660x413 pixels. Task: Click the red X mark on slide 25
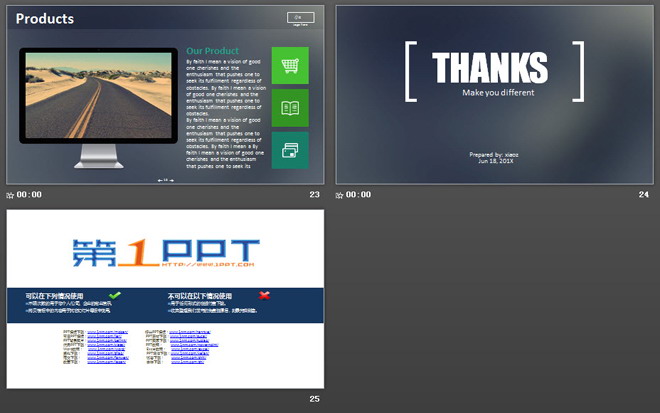coord(264,295)
